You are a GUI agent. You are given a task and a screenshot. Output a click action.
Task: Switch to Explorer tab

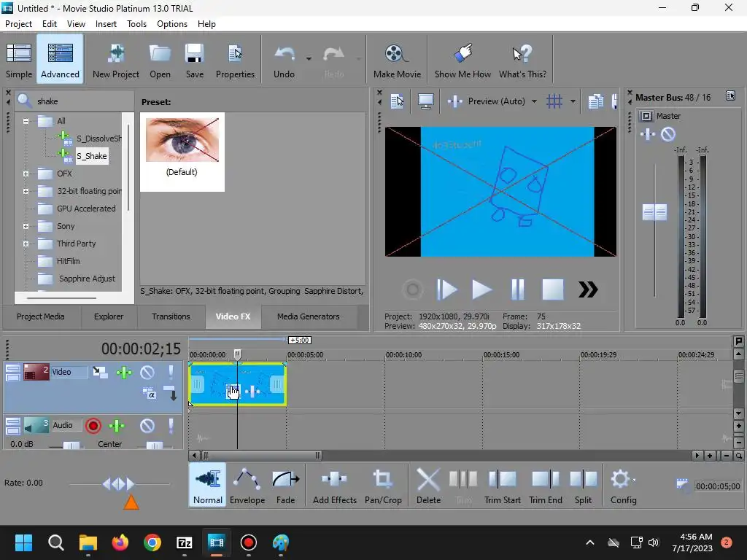pyautogui.click(x=109, y=316)
